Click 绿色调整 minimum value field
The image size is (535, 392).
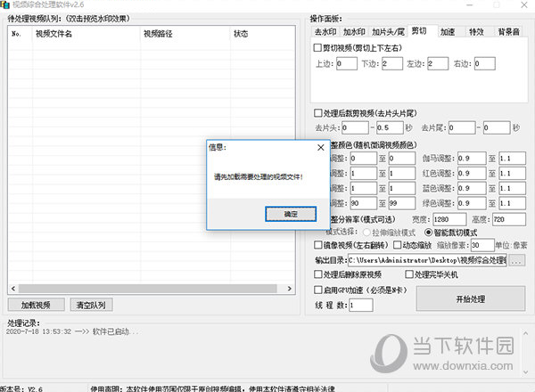(472, 203)
